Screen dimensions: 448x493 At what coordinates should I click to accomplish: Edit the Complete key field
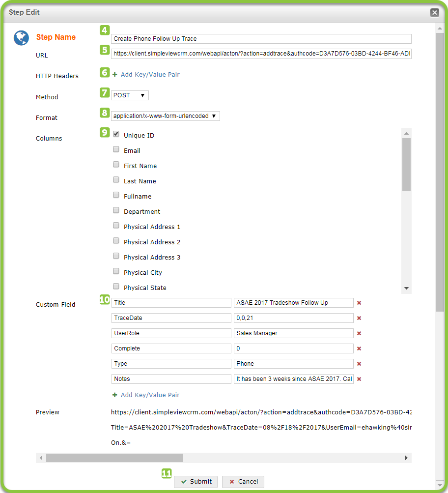171,348
